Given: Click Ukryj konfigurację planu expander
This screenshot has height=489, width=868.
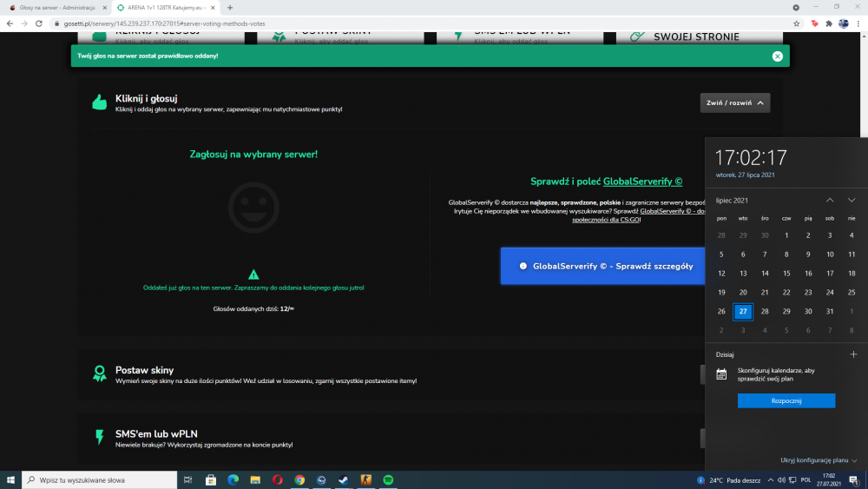Looking at the screenshot, I should [x=819, y=460].
